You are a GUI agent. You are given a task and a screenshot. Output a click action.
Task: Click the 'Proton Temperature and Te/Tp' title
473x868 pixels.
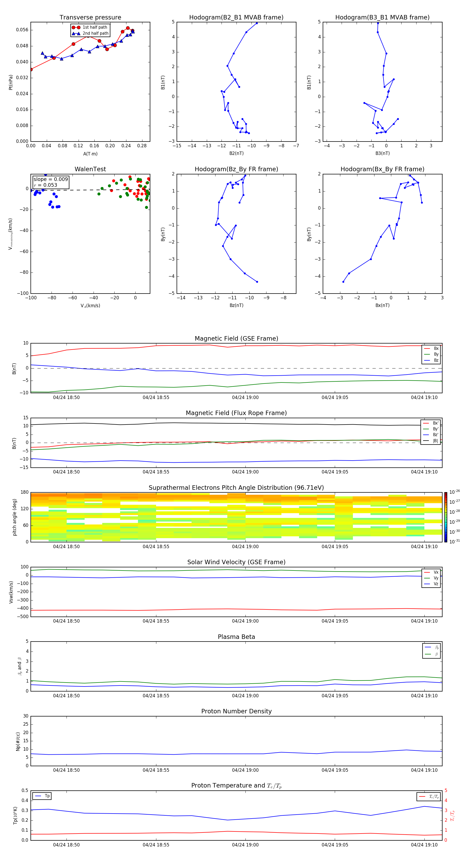[236, 786]
